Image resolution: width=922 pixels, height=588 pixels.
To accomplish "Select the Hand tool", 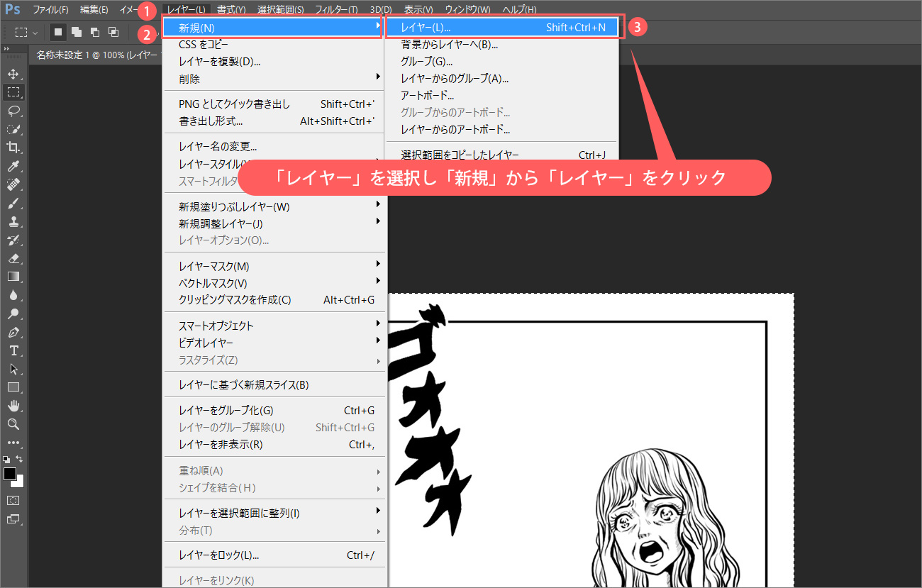I will [13, 406].
